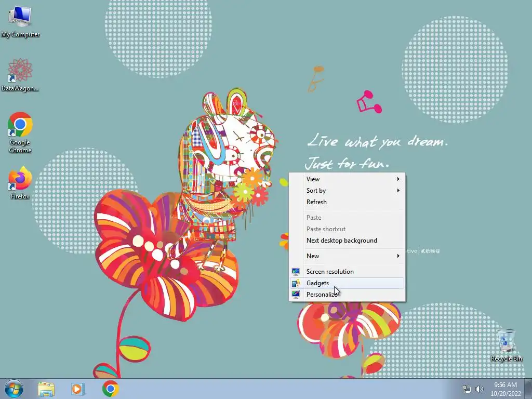Screen dimensions: 532x399
Task: Expand the View submenu arrow
Action: [398, 179]
